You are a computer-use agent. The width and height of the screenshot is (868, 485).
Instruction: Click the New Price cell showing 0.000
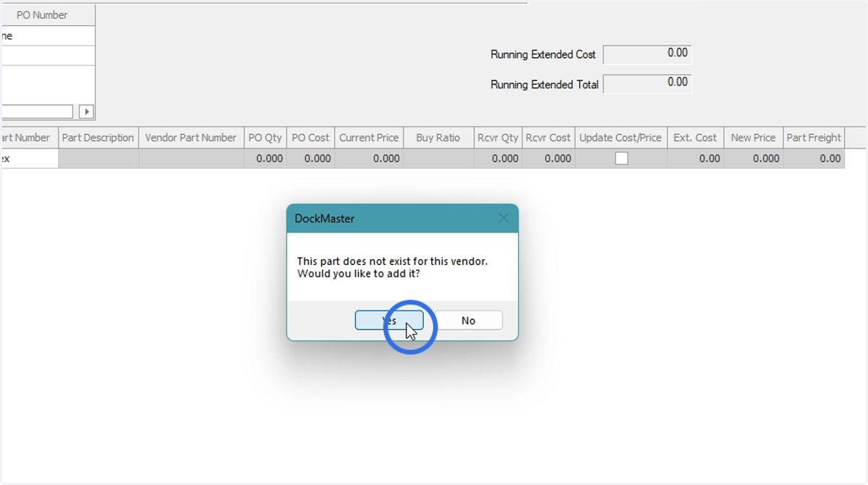point(753,159)
